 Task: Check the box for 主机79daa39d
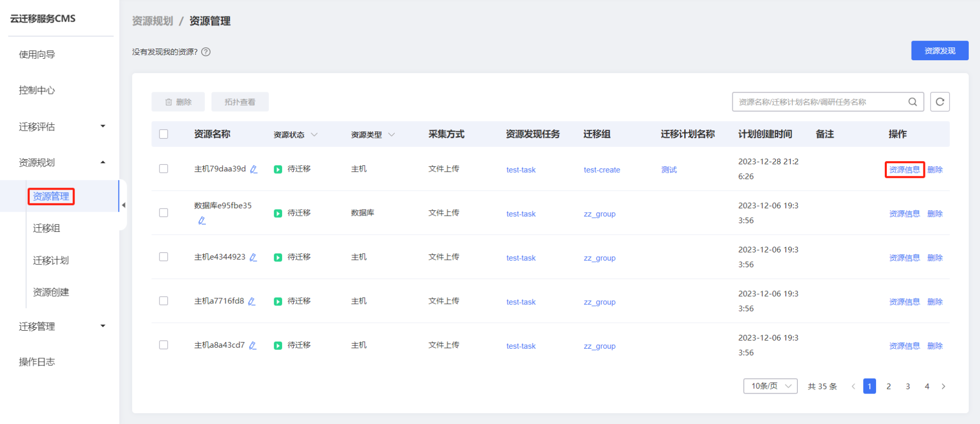click(x=164, y=168)
